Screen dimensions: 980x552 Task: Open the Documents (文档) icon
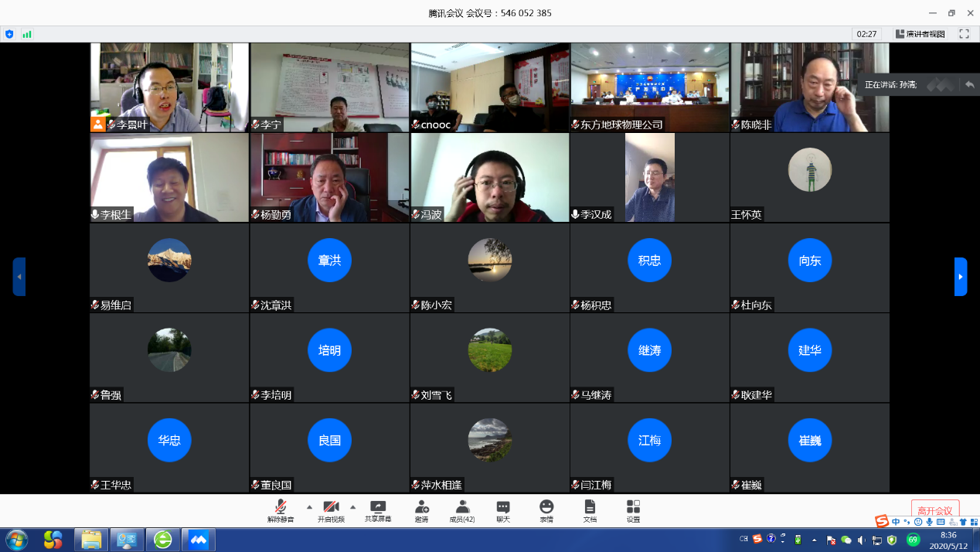[590, 510]
